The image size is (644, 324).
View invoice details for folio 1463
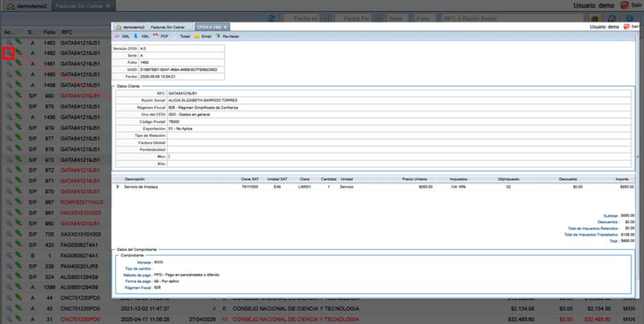(9, 43)
